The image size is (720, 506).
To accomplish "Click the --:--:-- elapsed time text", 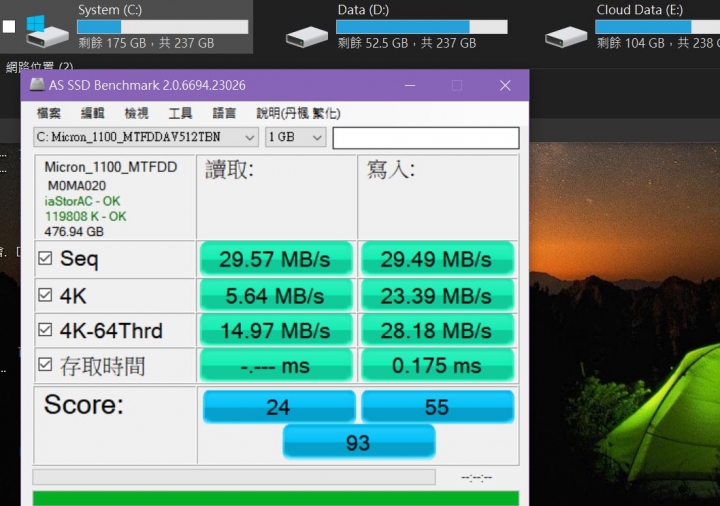I will tap(476, 478).
